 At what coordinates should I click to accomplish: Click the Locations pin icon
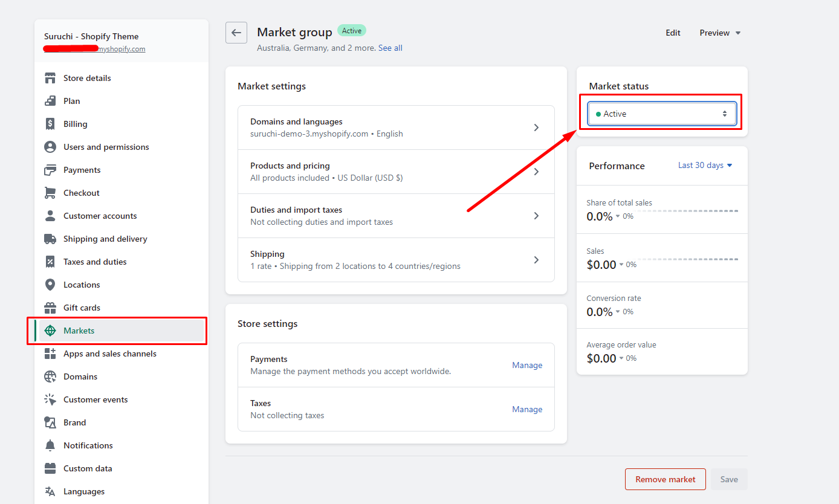coord(50,285)
